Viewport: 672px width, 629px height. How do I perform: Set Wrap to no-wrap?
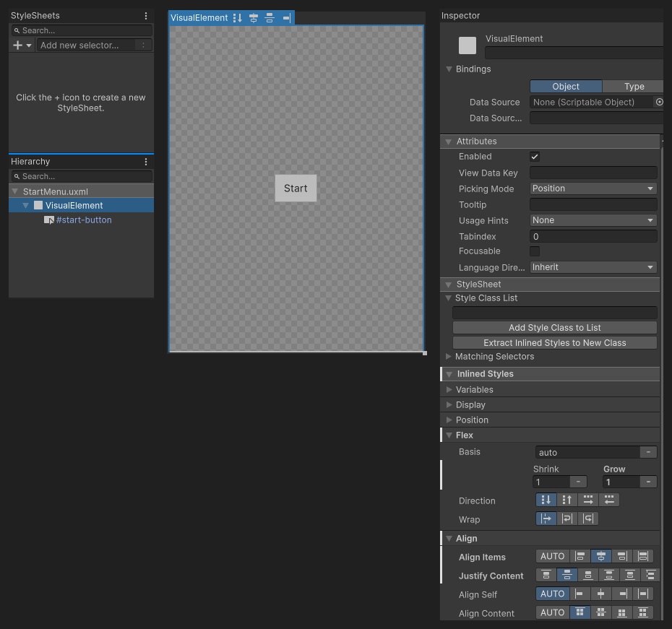pos(546,519)
